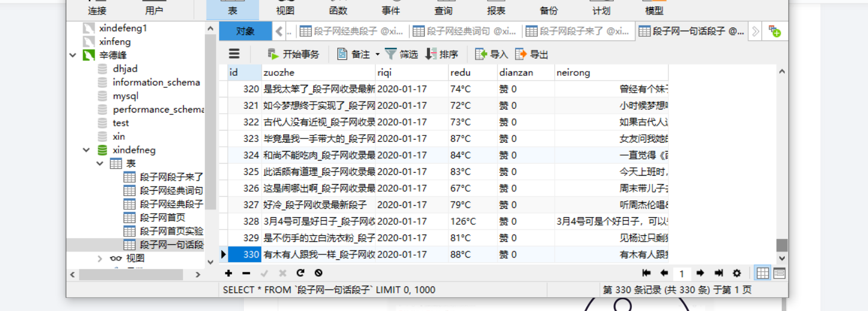868x311 pixels.
Task: Click the redu column header
Action: coord(472,72)
